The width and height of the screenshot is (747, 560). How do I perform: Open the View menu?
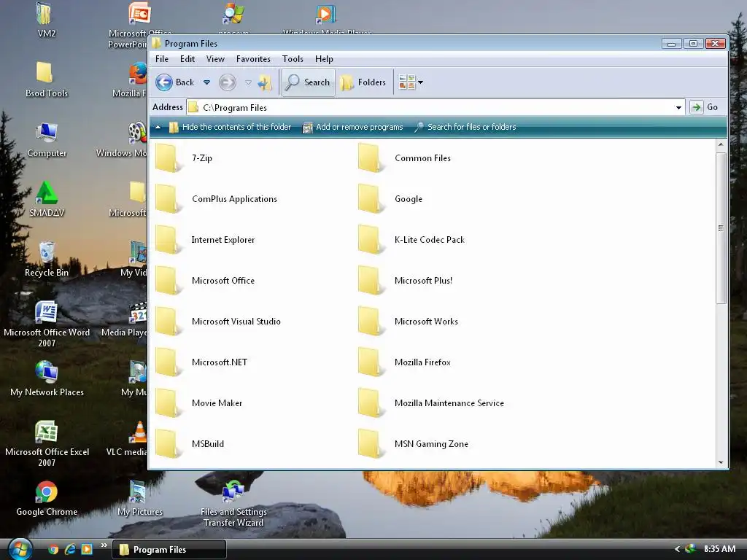pyautogui.click(x=215, y=59)
